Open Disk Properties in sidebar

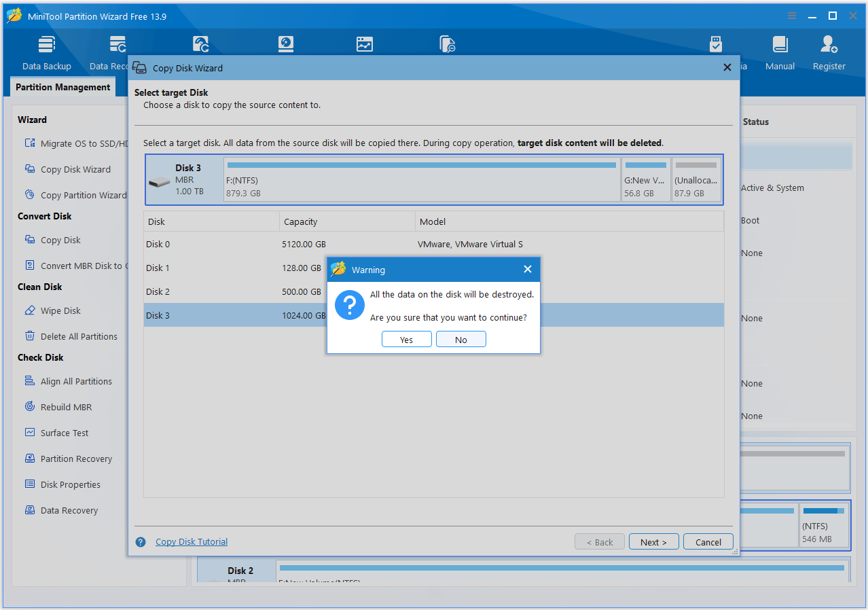click(62, 484)
